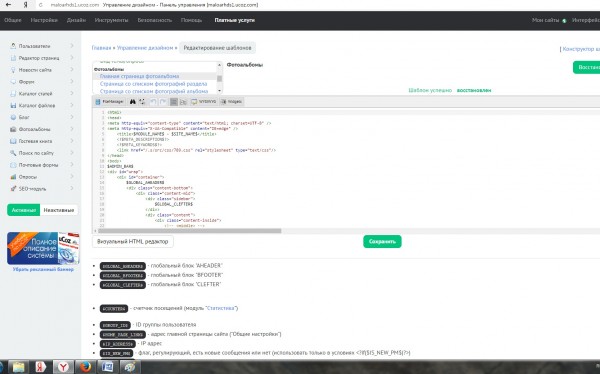Screen dimensions: 600x374
Task: Open the Помощь top menu
Action: click(191, 20)
